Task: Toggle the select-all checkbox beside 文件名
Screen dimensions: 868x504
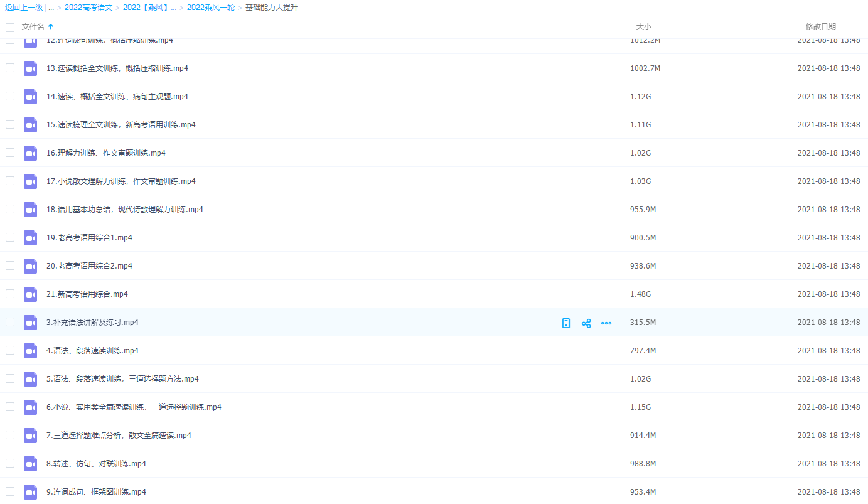Action: 10,27
